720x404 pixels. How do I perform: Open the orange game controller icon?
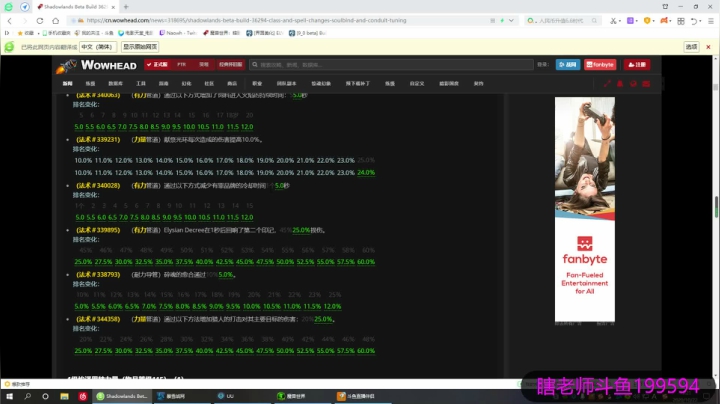pyautogui.click(x=664, y=21)
